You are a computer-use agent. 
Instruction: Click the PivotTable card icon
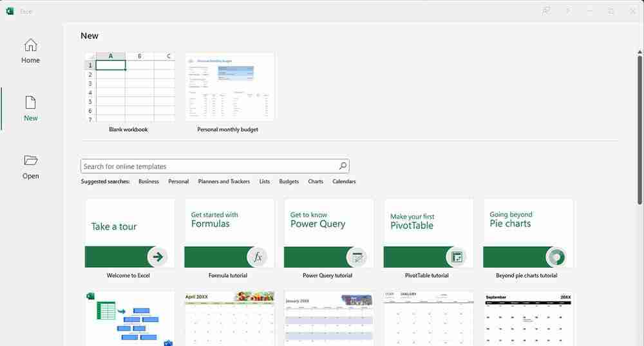click(x=457, y=257)
